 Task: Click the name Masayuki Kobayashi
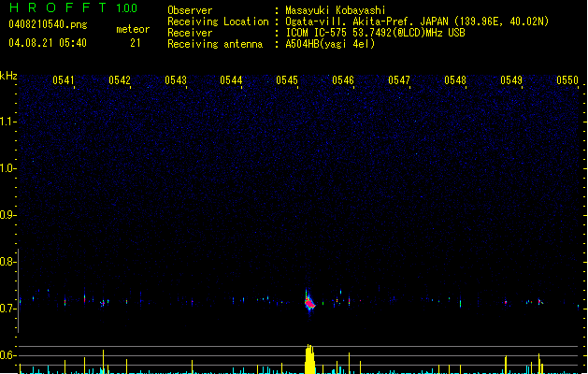click(336, 10)
